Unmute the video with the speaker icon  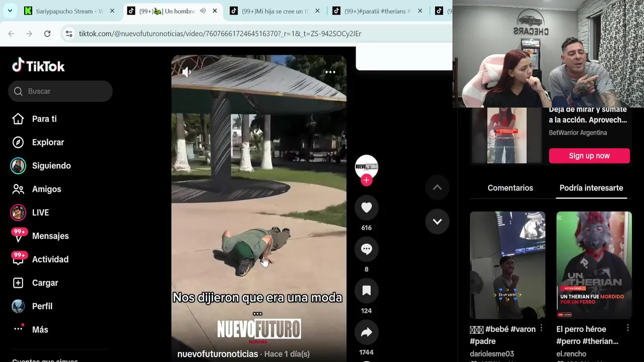pos(186,72)
